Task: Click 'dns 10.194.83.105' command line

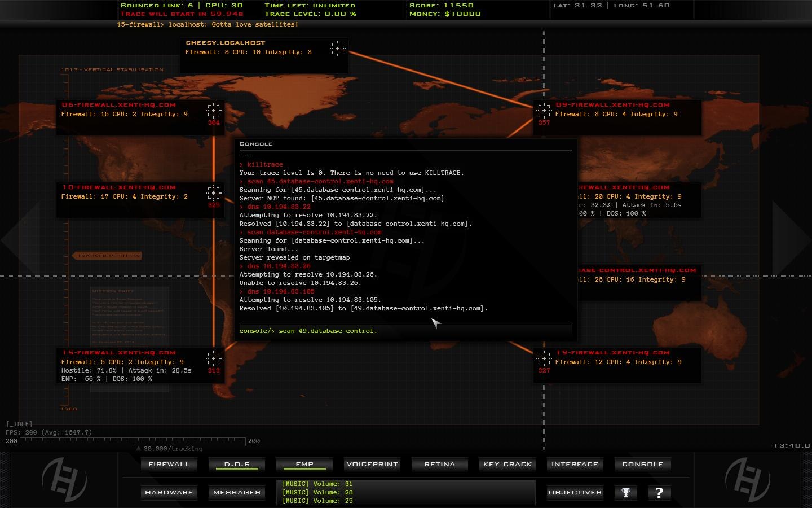Action: 277,291
